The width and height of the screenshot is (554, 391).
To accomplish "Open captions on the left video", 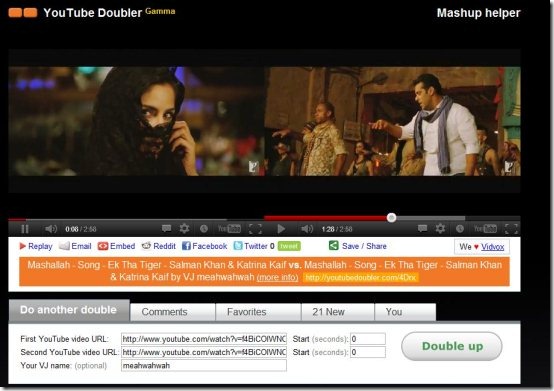I will click(166, 229).
